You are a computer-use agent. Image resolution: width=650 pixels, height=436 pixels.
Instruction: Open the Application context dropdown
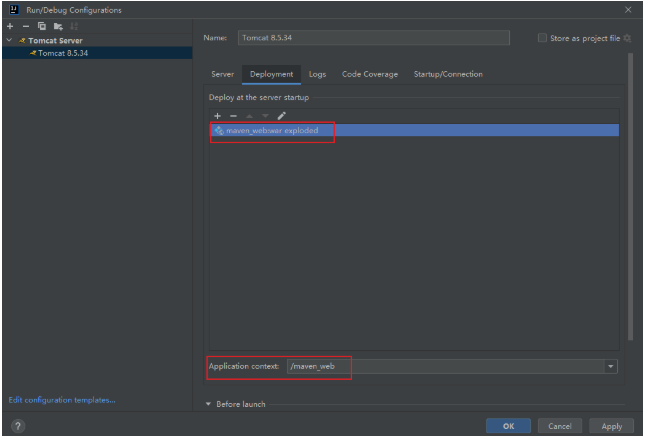[610, 367]
